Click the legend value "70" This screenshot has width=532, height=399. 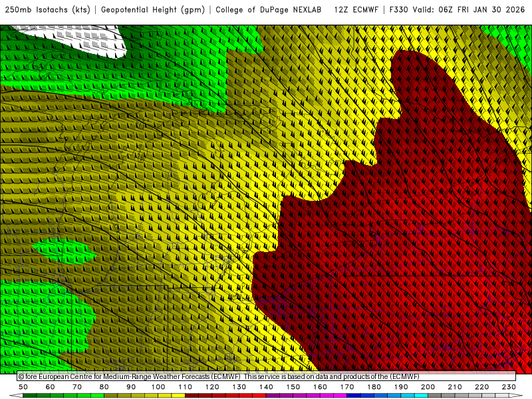coord(77,387)
